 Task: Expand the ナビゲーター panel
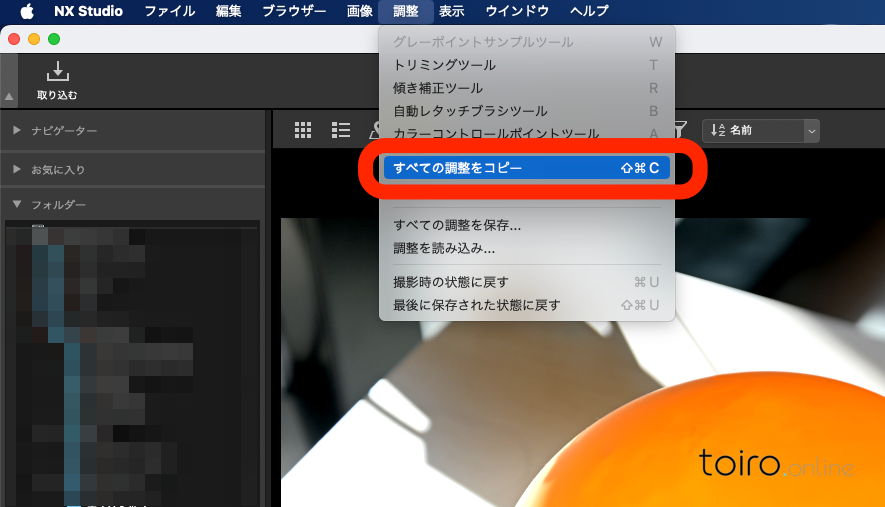17,130
